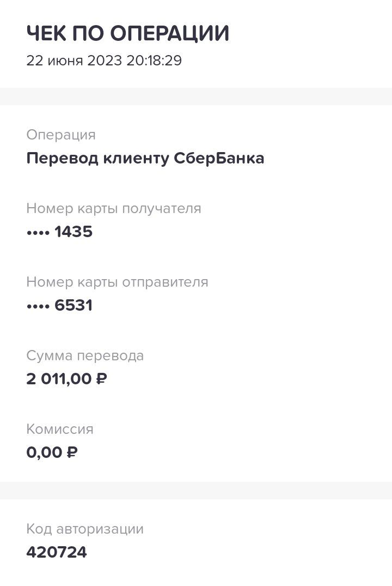This screenshot has width=392, height=586.
Task: Click gray divider above "Код авторизации"
Action: pyautogui.click(x=196, y=490)
